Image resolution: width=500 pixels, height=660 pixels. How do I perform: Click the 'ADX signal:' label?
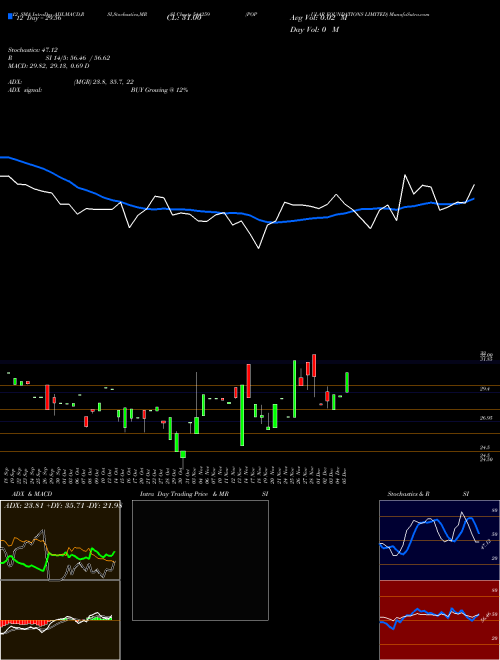(x=25, y=90)
